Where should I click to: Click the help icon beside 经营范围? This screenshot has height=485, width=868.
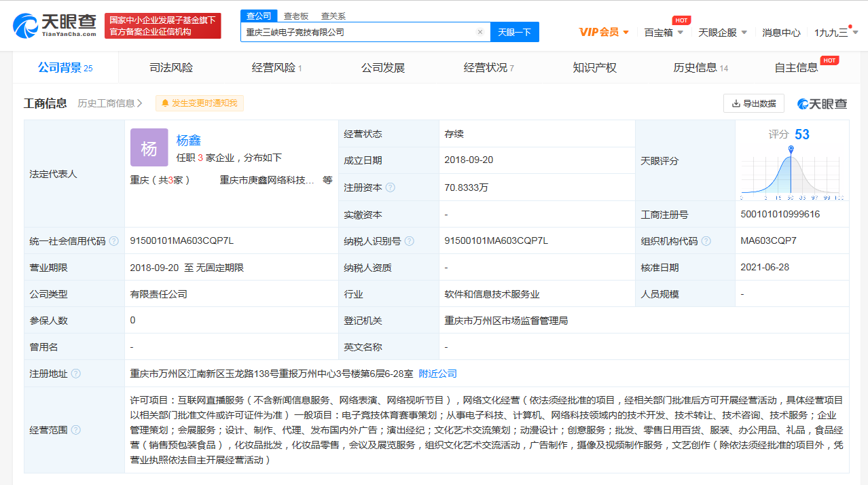[x=75, y=430]
